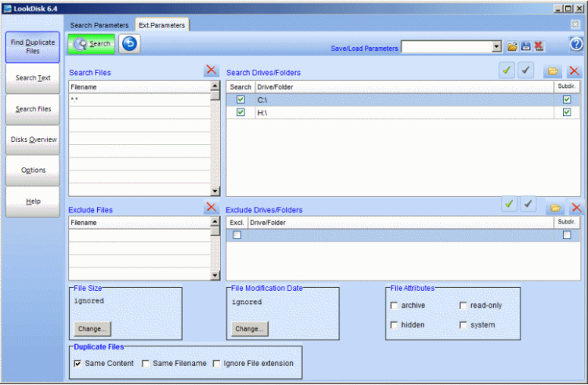Click LookDisk app icon in title bar
This screenshot has height=385, width=588.
tap(8, 8)
